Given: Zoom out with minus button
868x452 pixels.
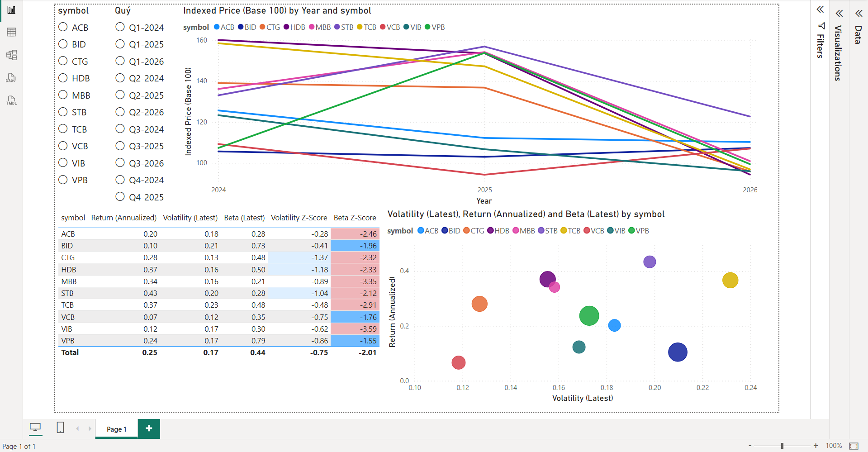Looking at the screenshot, I should click(750, 446).
